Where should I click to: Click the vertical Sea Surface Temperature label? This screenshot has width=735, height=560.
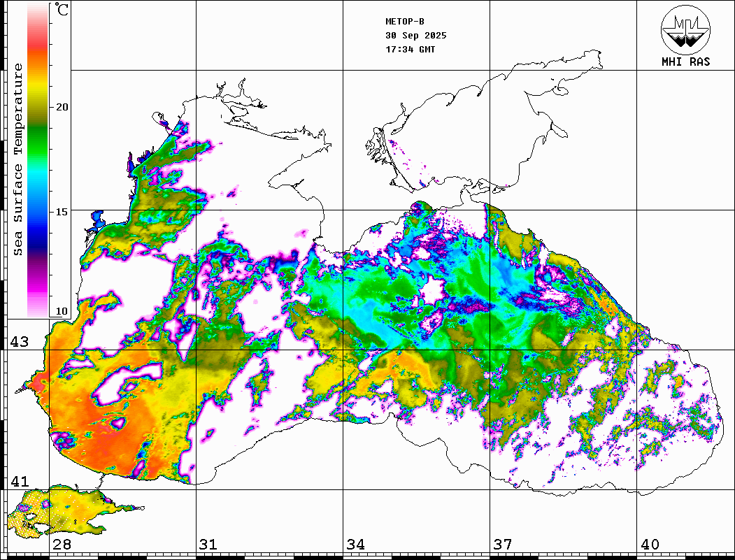pos(18,159)
